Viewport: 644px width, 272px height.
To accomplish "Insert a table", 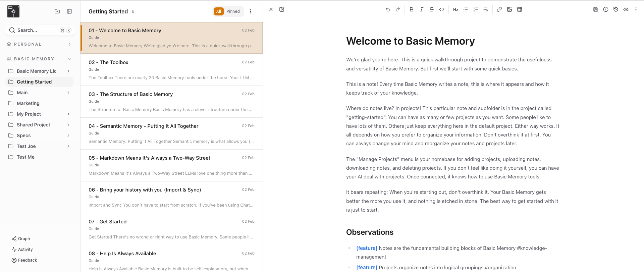I will 520,9.
